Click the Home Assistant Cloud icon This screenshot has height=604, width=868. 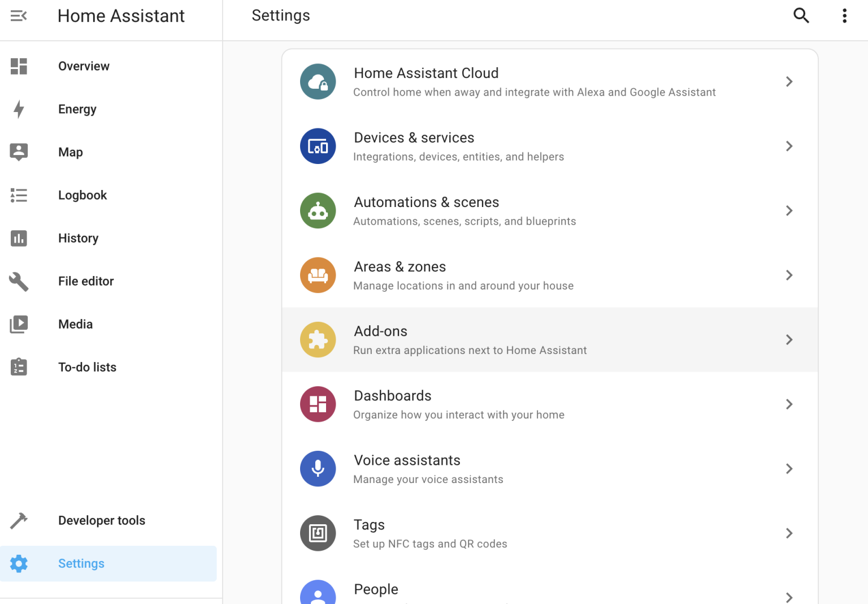[318, 81]
